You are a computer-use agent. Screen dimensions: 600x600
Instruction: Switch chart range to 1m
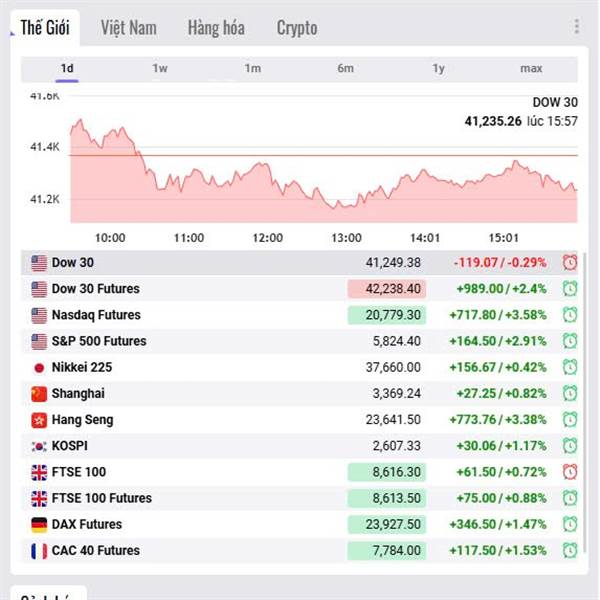[252, 68]
